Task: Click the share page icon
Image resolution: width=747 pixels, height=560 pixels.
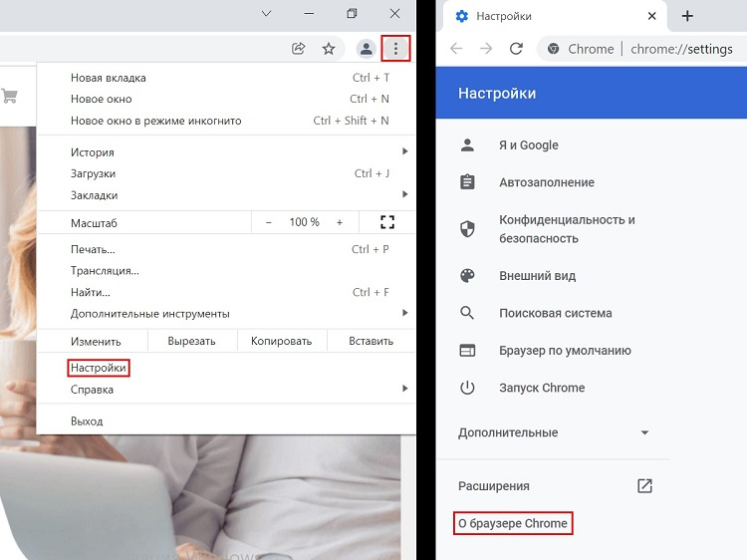Action: coord(298,48)
